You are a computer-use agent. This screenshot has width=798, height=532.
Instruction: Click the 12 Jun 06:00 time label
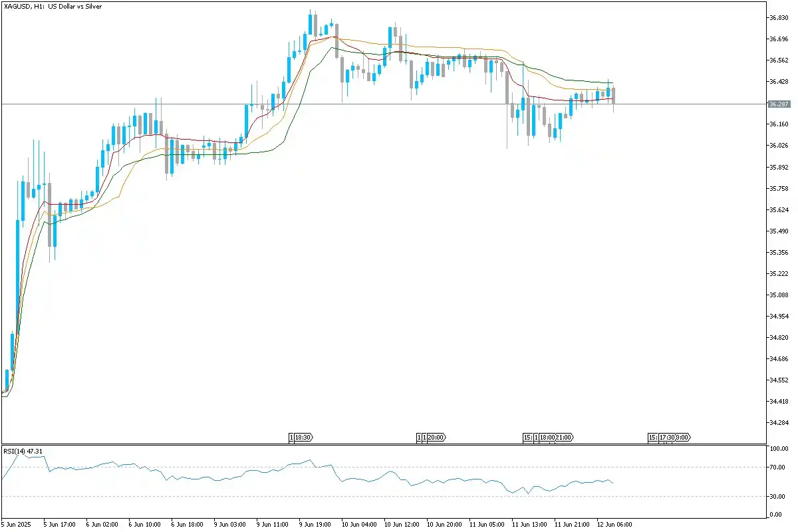pos(614,524)
